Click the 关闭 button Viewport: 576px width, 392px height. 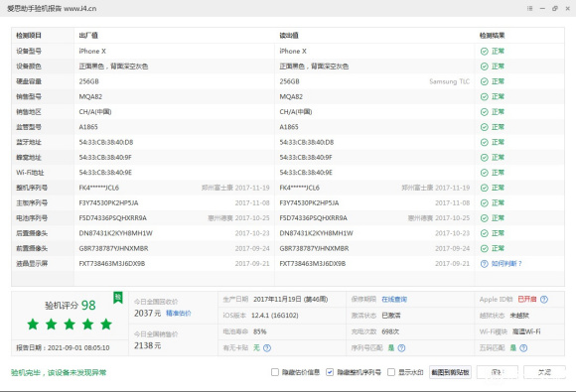544,372
